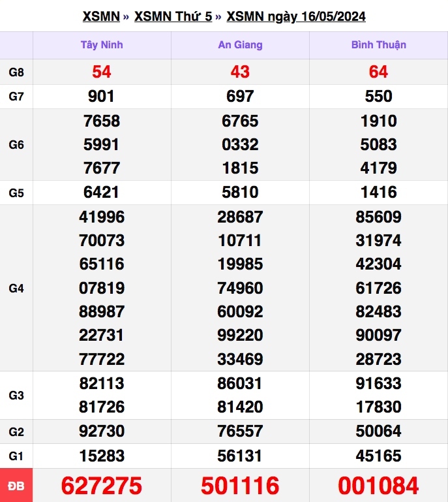
Task: Click G4 number 41996
Action: click(102, 217)
